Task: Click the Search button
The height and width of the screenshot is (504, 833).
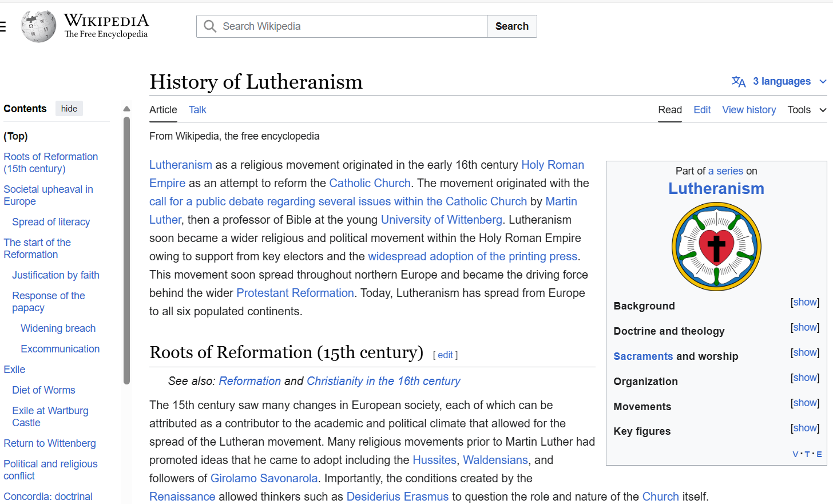Action: click(512, 26)
